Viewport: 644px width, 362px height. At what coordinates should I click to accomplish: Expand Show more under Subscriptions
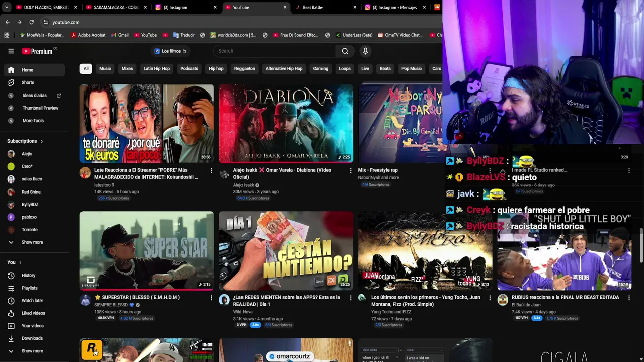click(x=33, y=242)
